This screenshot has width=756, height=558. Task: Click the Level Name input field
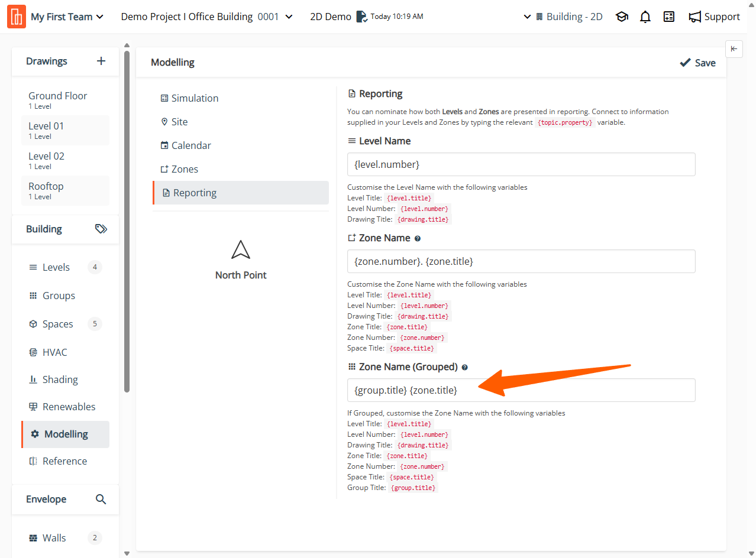click(x=521, y=164)
